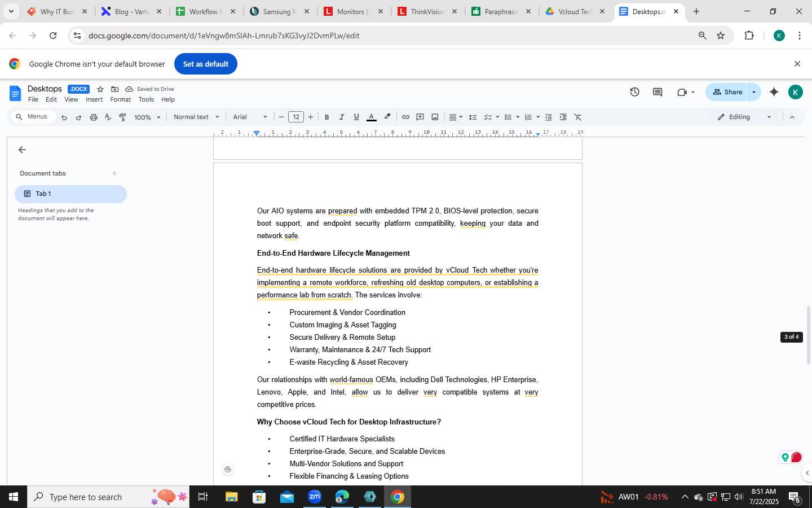Print the document using printer icon
The height and width of the screenshot is (508, 812).
click(94, 117)
